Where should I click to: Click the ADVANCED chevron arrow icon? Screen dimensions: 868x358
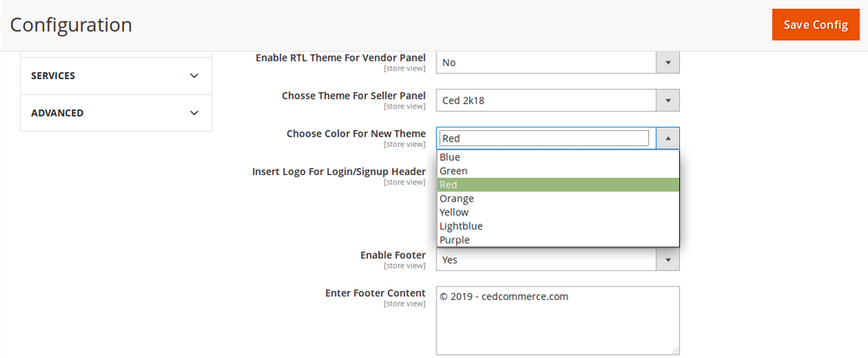pos(194,113)
